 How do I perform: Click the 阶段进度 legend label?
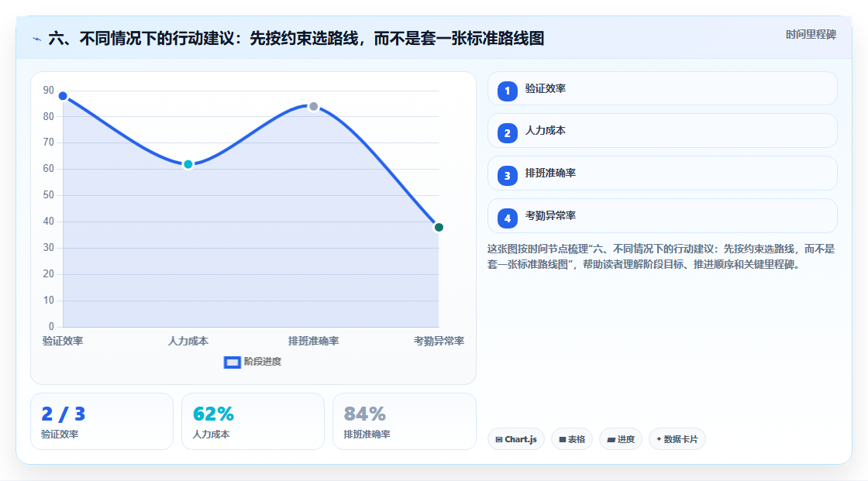263,362
